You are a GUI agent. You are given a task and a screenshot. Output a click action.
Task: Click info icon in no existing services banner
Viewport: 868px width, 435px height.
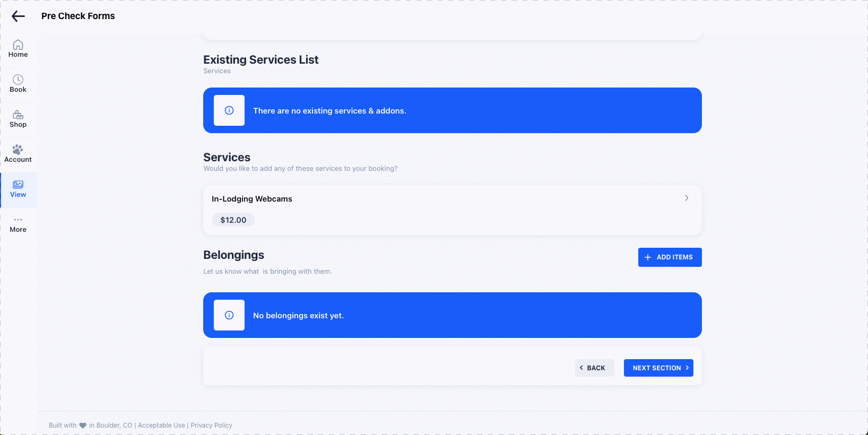(x=229, y=110)
